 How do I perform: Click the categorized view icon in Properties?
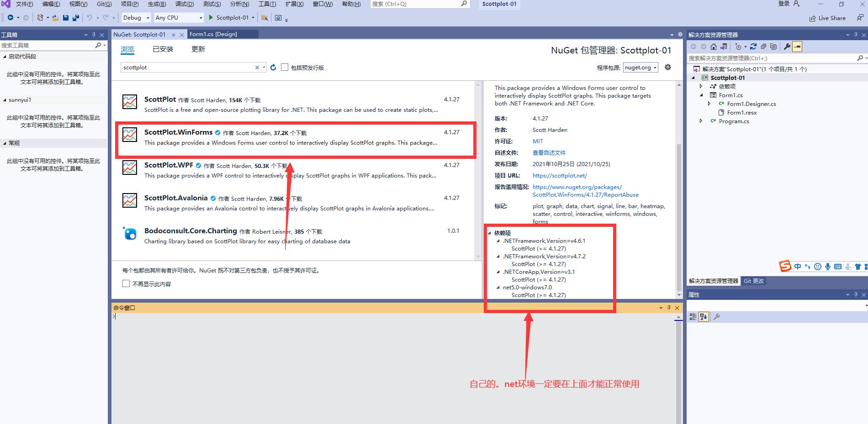point(693,317)
